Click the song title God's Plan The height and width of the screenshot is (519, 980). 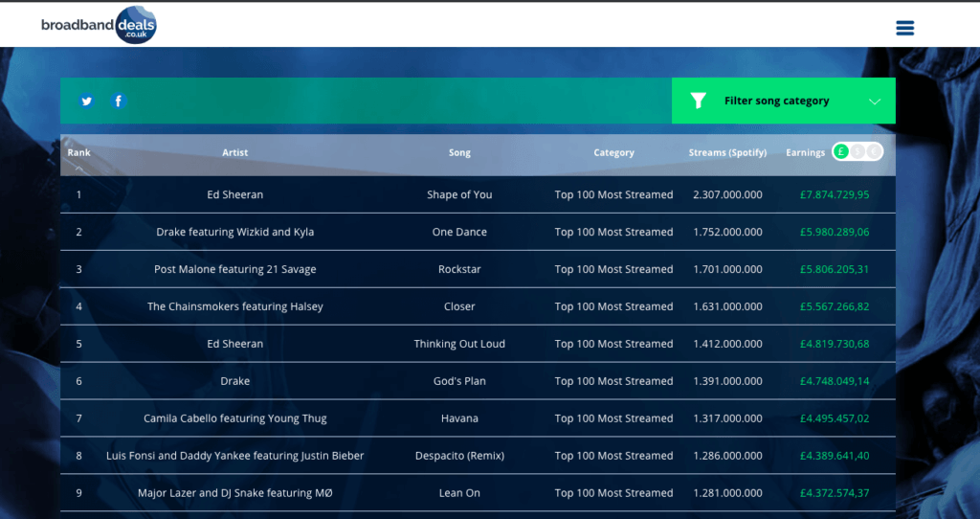pyautogui.click(x=459, y=381)
